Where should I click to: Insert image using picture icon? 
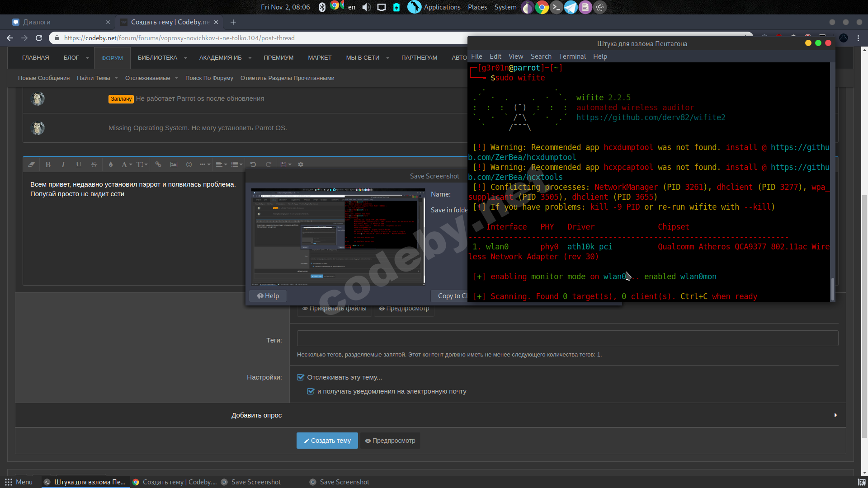pyautogui.click(x=174, y=164)
